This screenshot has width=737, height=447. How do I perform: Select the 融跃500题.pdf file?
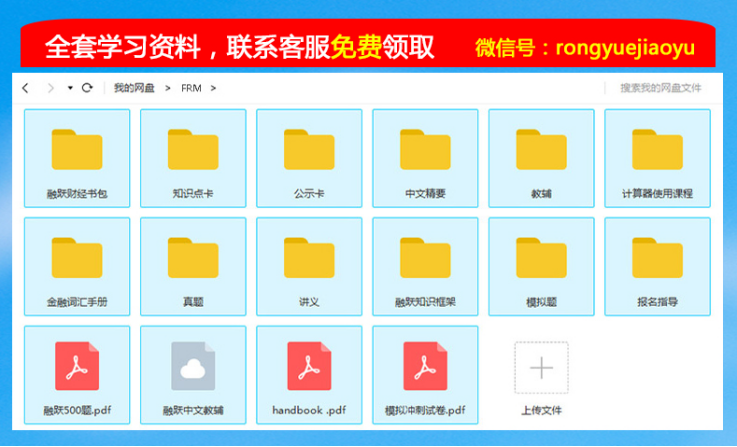(77, 373)
